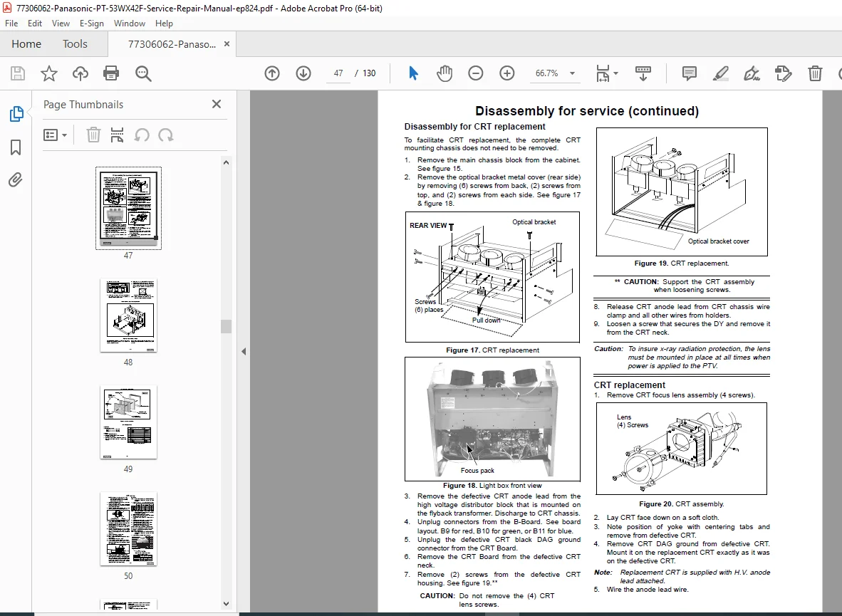Switch to the Tools tab
Screen dimensions: 842x616
75,44
